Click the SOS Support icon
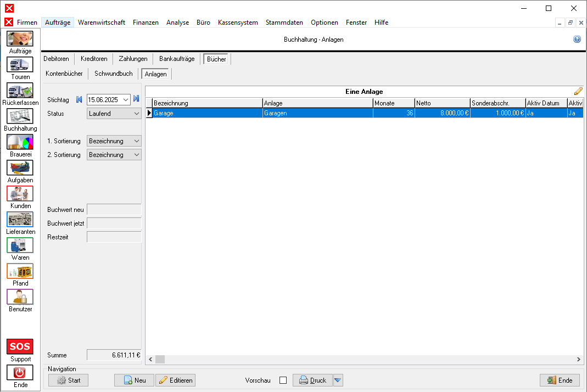Screen dimensions: 587x392 click(x=20, y=347)
